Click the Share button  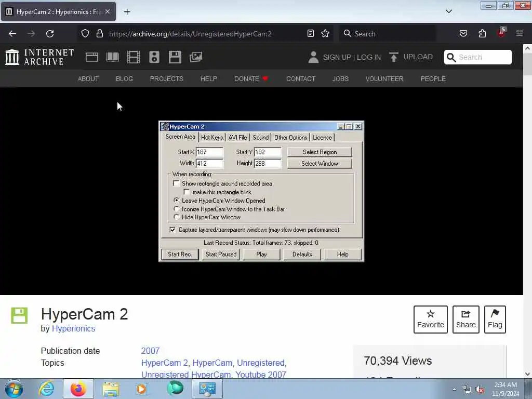point(466,320)
